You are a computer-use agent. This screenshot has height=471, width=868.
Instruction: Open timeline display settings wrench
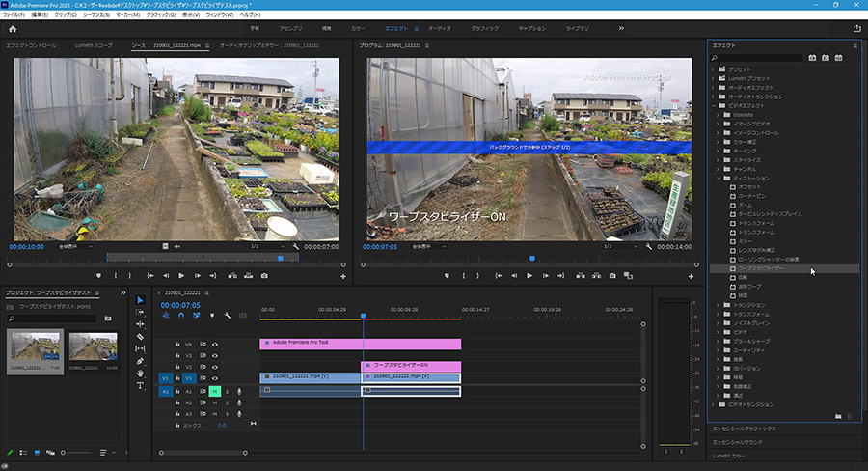(x=227, y=316)
